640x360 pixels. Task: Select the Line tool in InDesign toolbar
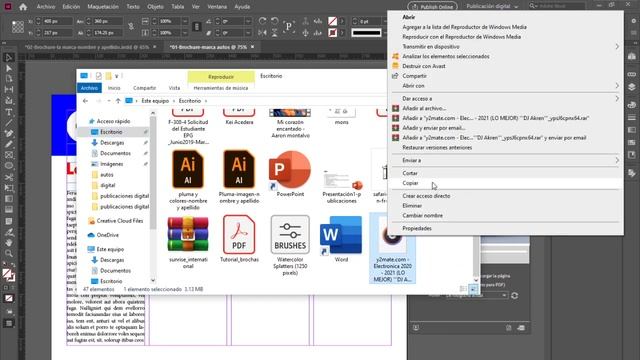pos(9,123)
